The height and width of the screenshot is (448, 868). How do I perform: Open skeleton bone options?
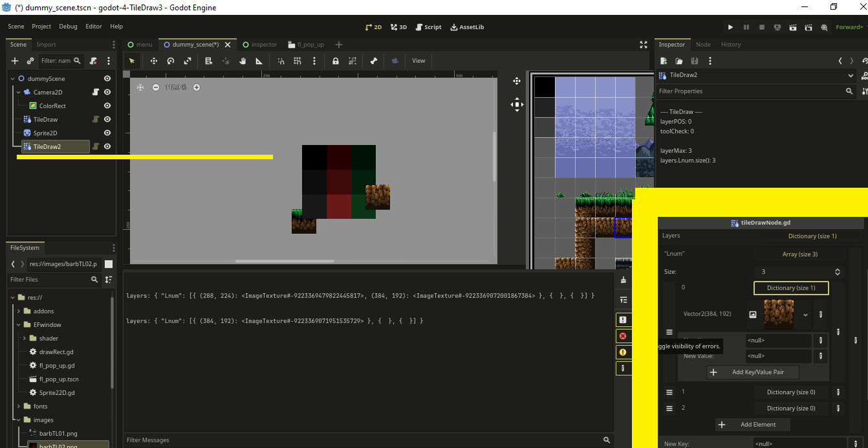(x=374, y=61)
